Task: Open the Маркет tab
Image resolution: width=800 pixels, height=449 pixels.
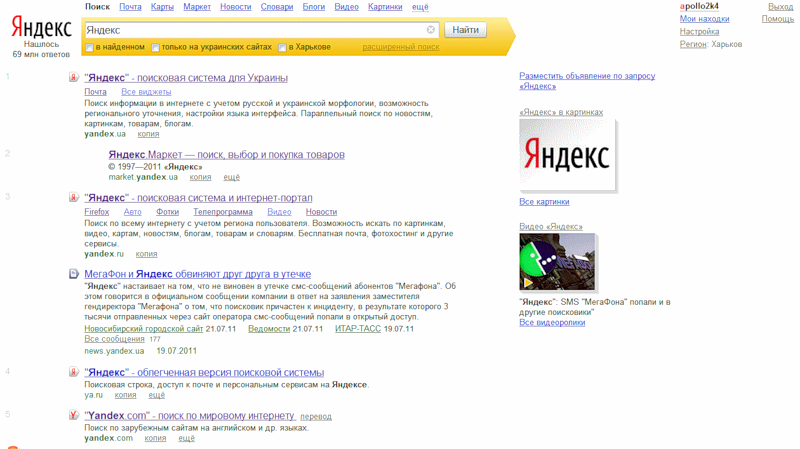Action: click(197, 7)
